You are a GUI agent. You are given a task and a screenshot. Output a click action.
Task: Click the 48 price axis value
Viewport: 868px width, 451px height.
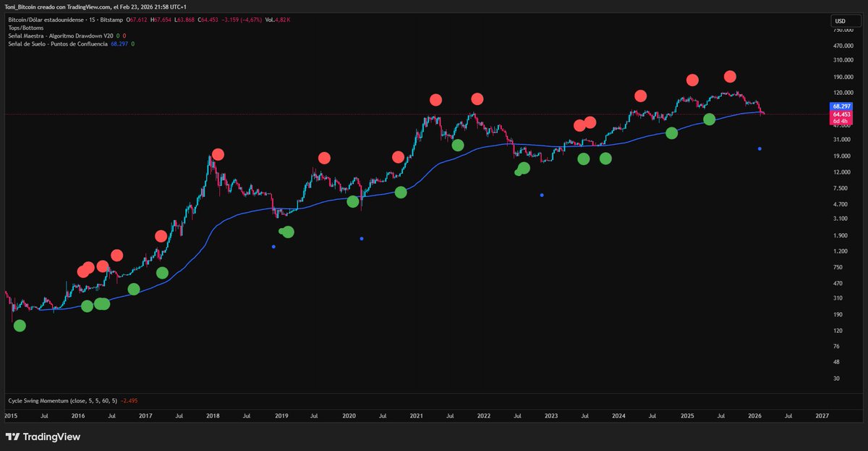(835, 362)
